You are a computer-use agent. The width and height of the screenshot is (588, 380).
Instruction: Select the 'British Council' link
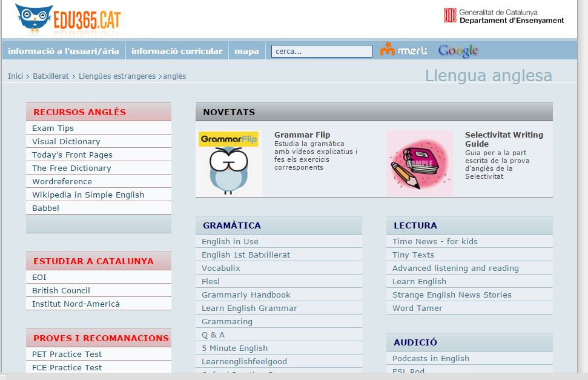tap(61, 291)
